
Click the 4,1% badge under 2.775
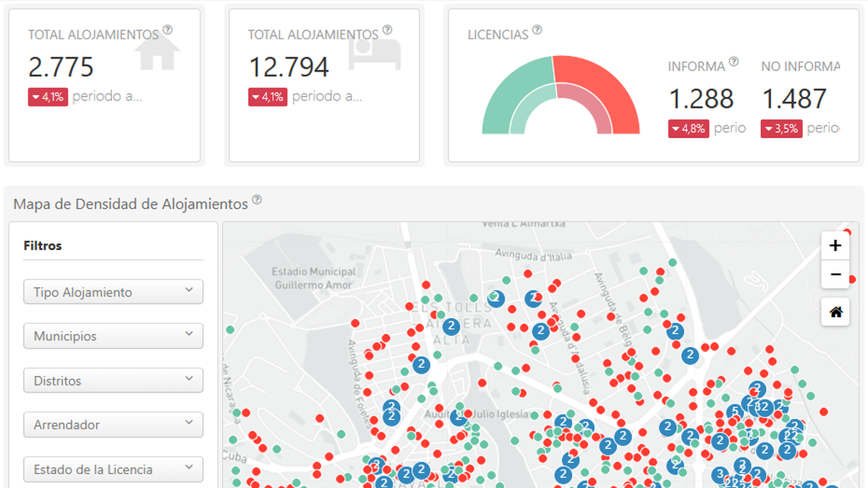(x=48, y=97)
